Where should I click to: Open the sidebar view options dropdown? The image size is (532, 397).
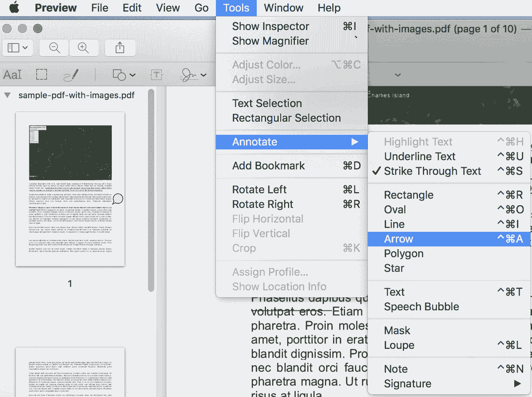[18, 47]
